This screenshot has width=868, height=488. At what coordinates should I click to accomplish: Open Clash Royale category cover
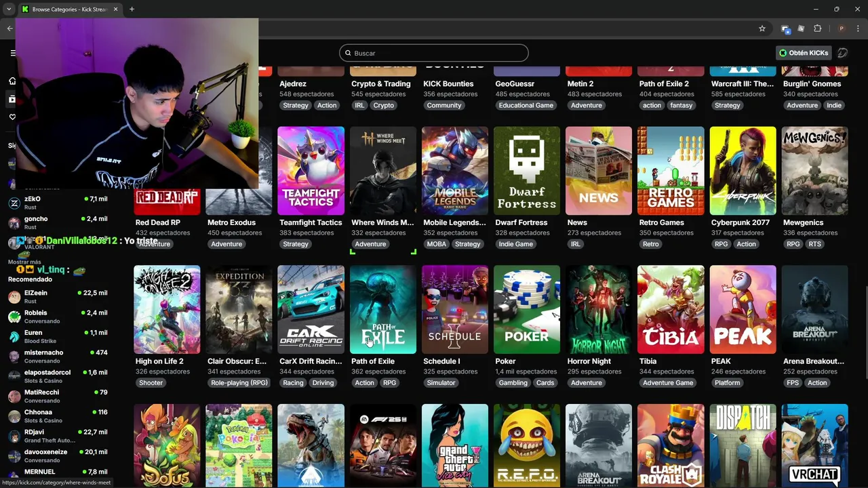tap(671, 445)
